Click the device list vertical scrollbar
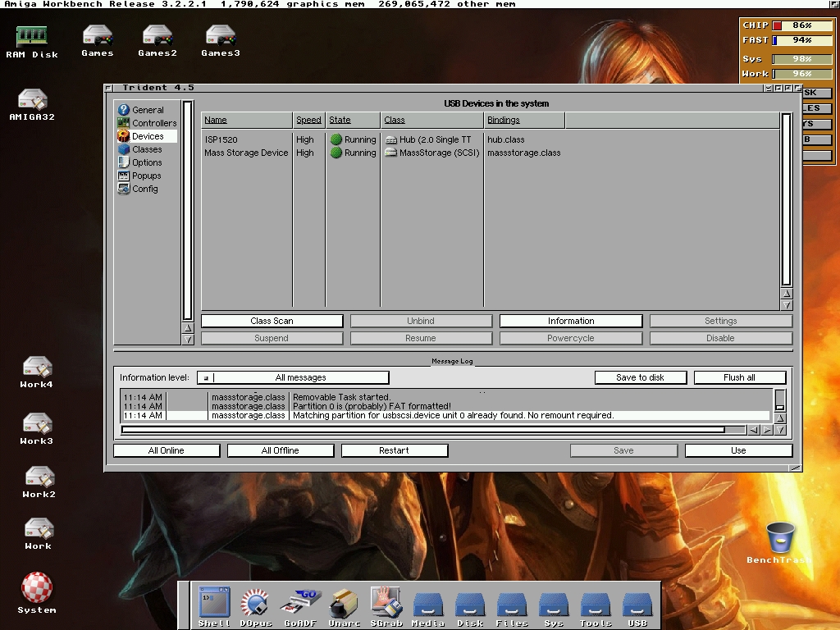The width and height of the screenshot is (840, 630). [787, 199]
